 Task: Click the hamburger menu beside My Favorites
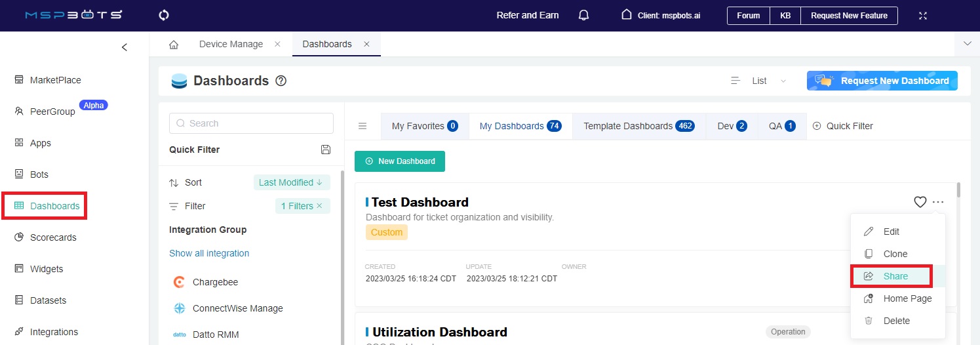[363, 126]
